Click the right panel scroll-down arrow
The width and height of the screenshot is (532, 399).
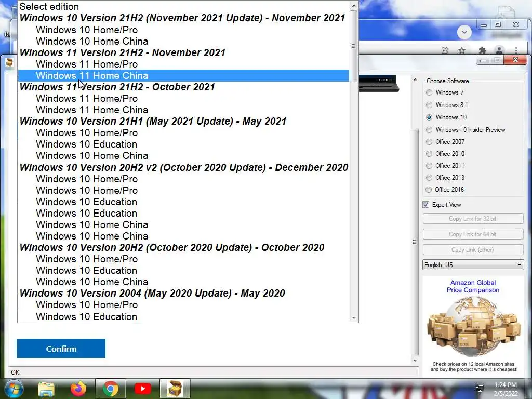pyautogui.click(x=415, y=360)
